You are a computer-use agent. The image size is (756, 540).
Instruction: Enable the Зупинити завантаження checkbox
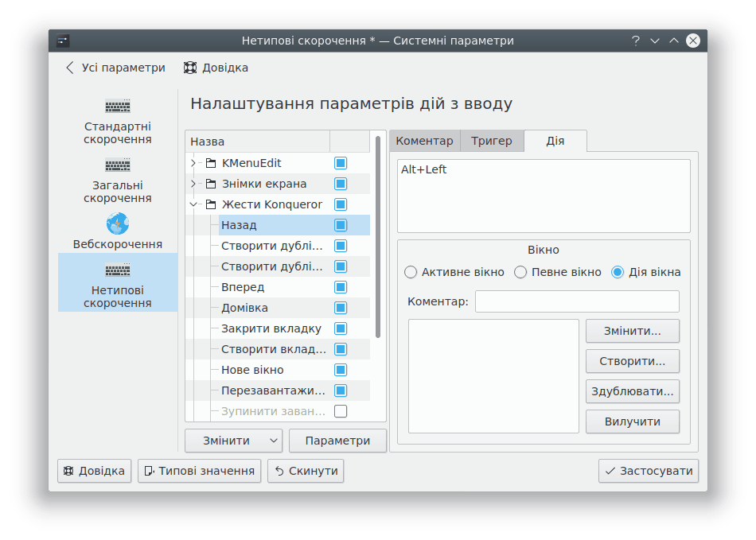coord(341,411)
